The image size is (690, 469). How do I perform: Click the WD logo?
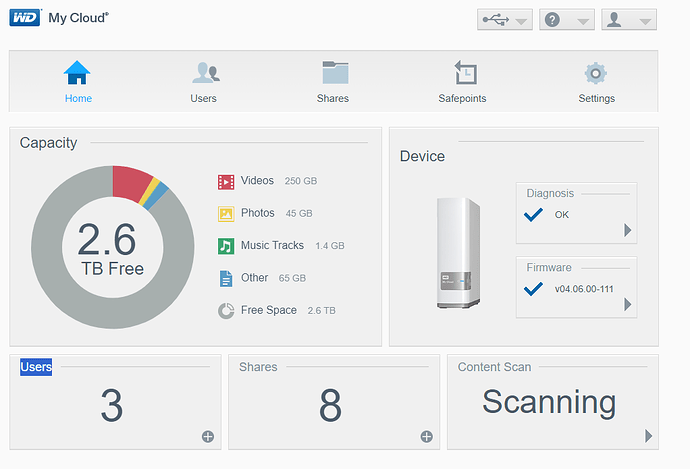click(25, 18)
